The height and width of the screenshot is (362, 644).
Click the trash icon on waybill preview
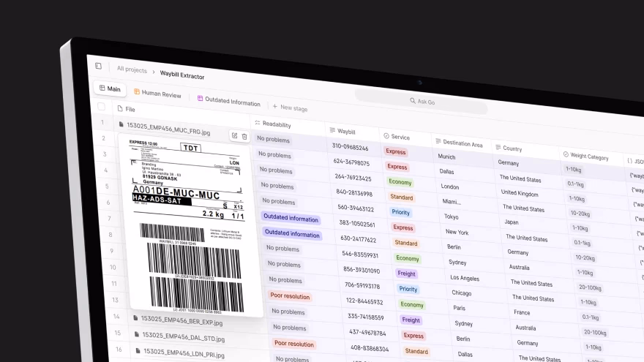[x=244, y=137]
